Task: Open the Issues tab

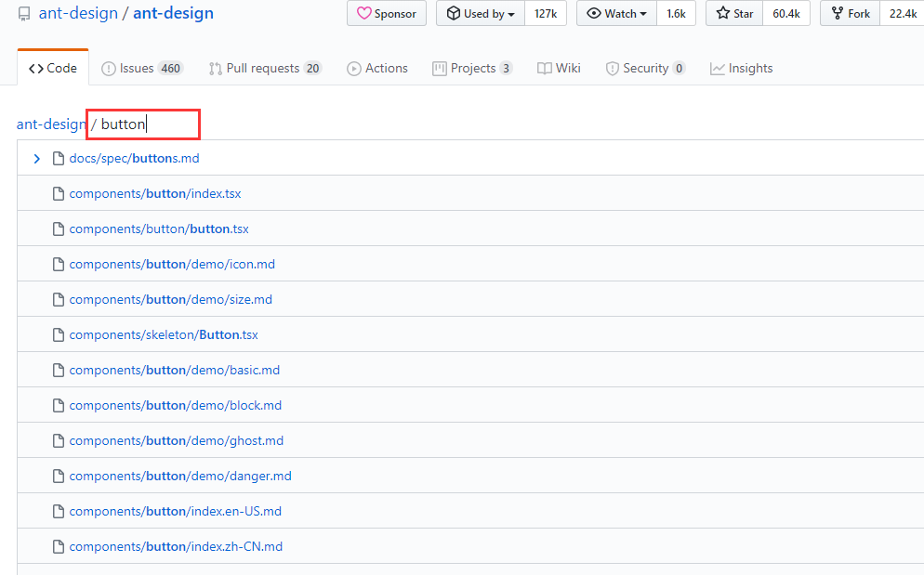Action: point(142,69)
